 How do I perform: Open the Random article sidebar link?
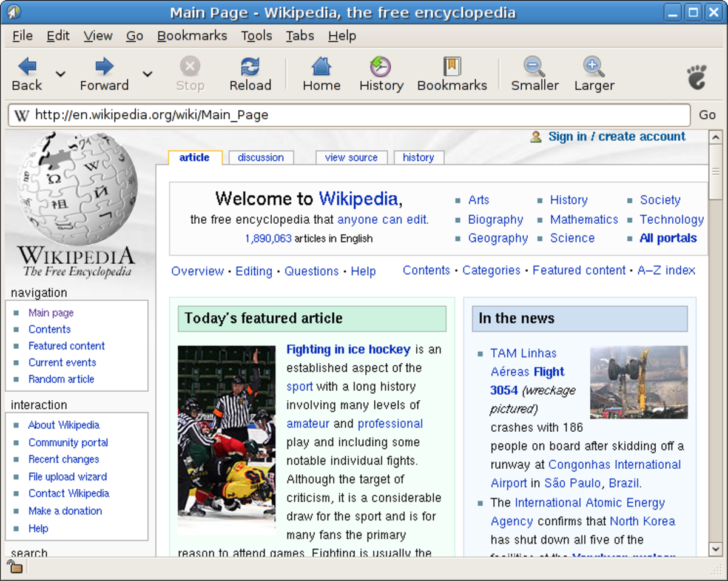pos(61,379)
